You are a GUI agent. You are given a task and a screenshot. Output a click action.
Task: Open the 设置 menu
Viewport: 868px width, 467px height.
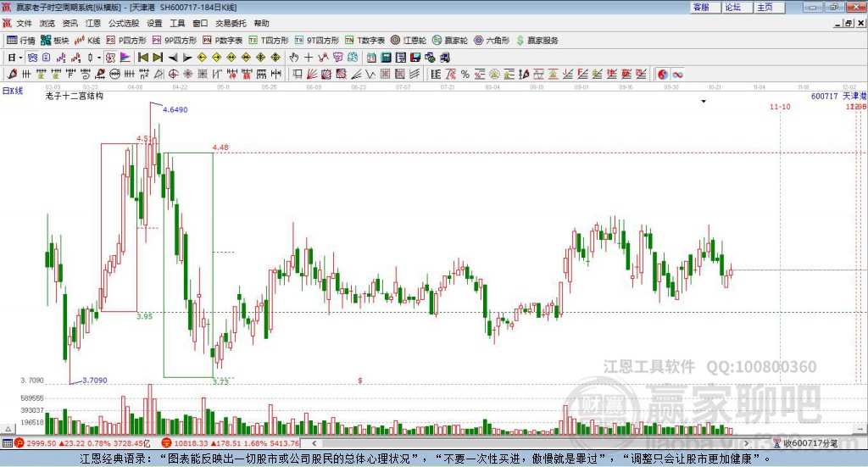coord(154,23)
